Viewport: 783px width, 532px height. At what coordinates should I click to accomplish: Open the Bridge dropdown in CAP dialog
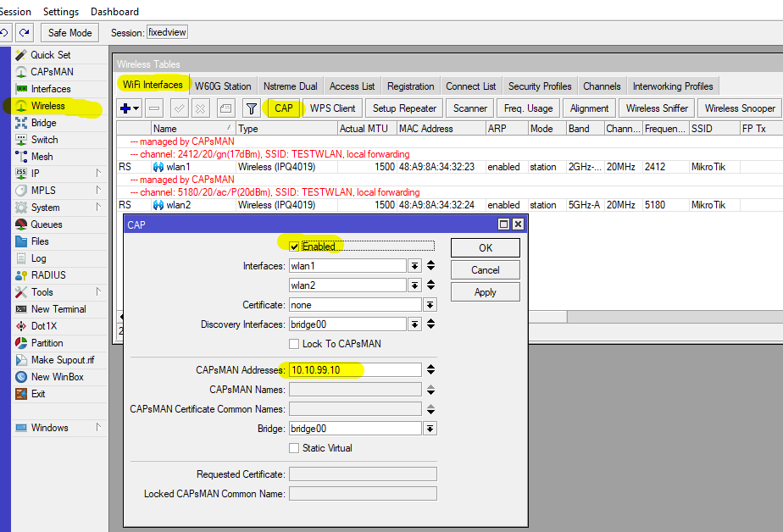point(430,429)
